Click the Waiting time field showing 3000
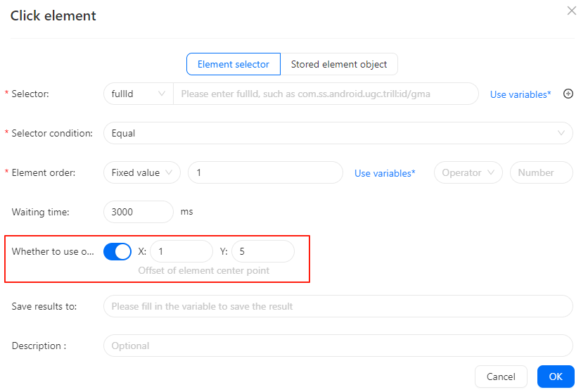 click(x=139, y=212)
